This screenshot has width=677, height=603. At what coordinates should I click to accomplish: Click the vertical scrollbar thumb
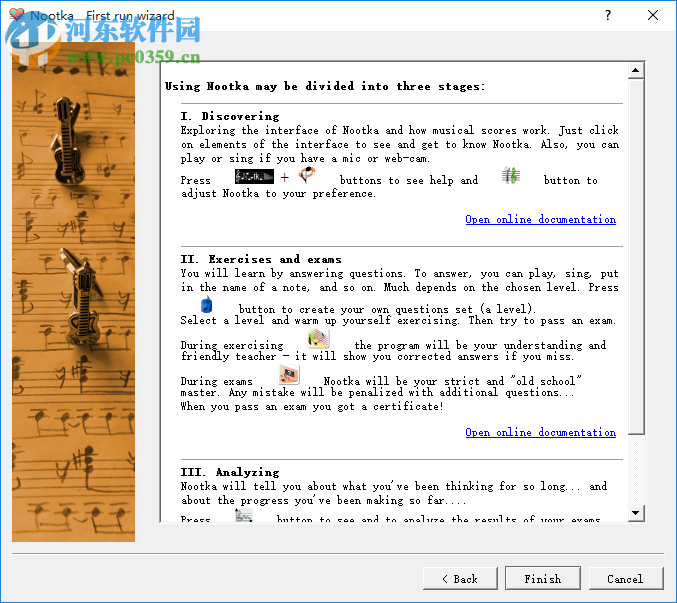coord(636,256)
